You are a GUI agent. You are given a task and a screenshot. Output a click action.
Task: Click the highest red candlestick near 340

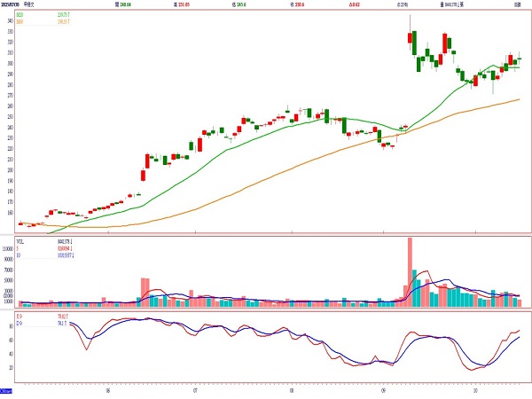point(410,37)
